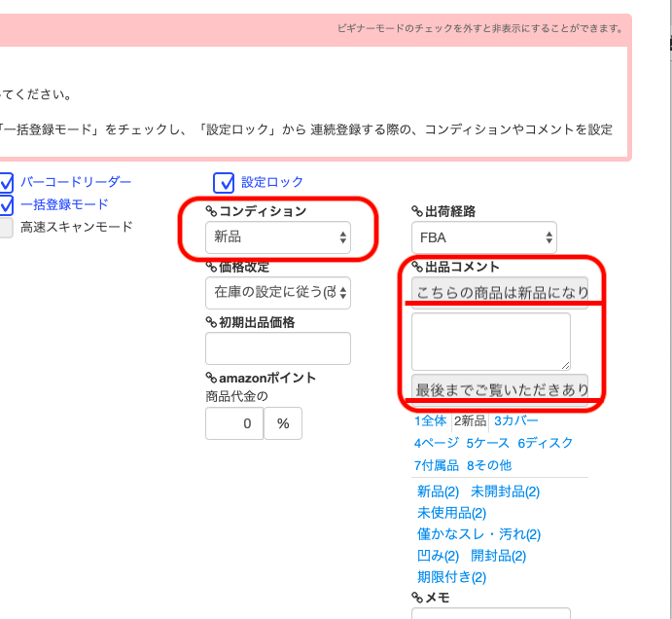Viewport: 672px width, 619px height.
Task: Click link icon beside メモ label
Action: click(417, 598)
